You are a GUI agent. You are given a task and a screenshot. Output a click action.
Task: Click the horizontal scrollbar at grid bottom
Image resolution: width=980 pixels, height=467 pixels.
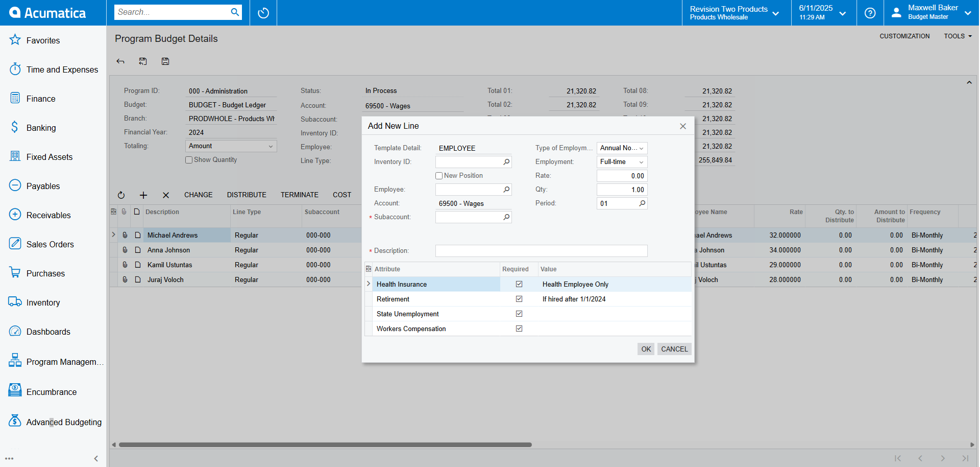click(325, 445)
